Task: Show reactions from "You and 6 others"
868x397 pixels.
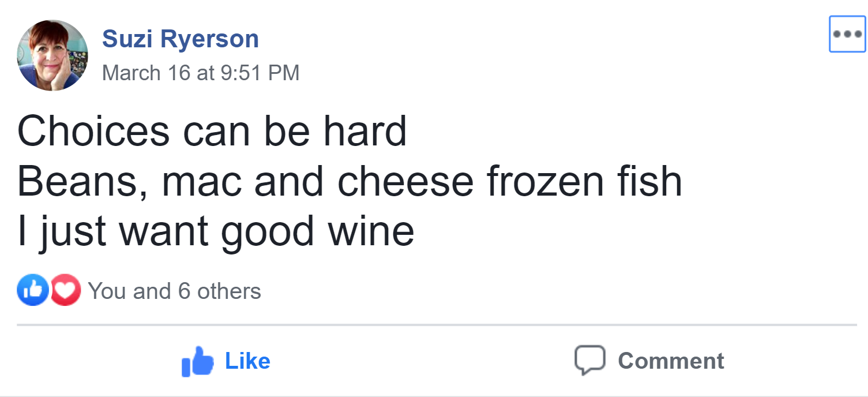Action: pos(174,291)
